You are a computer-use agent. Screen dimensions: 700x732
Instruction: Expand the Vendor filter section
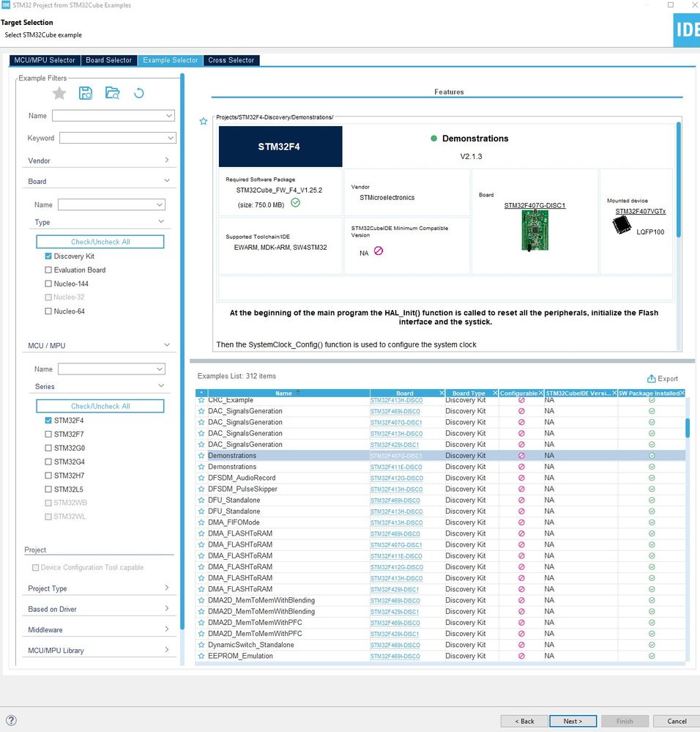click(x=99, y=160)
